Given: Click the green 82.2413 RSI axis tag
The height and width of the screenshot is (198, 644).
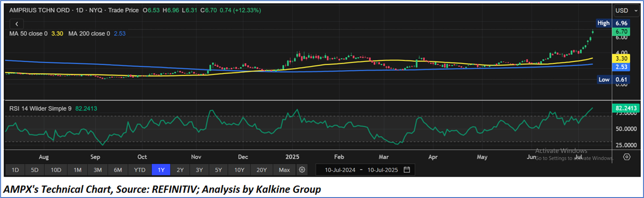Looking at the screenshot, I should click(x=627, y=108).
